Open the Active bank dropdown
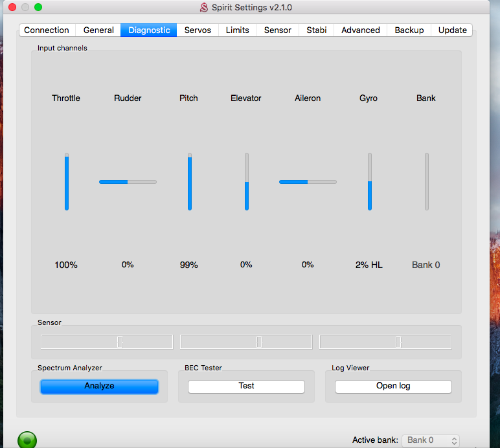Screen dimensions: 500x448 tap(431, 440)
